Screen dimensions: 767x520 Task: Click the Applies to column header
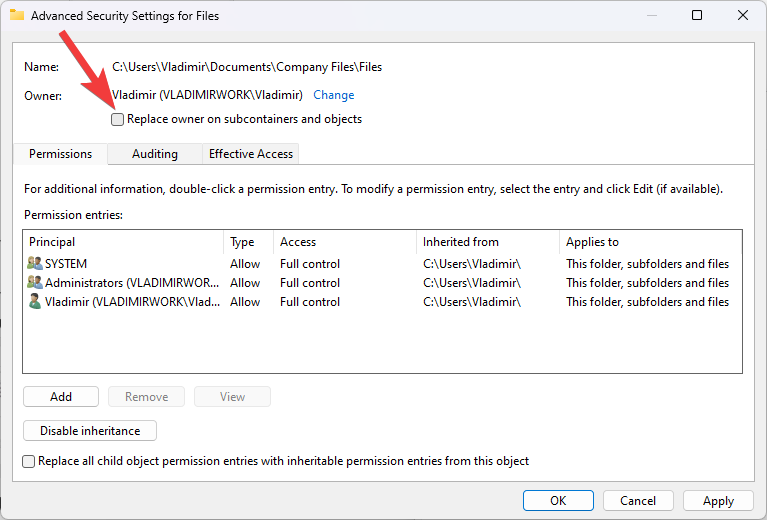click(650, 242)
